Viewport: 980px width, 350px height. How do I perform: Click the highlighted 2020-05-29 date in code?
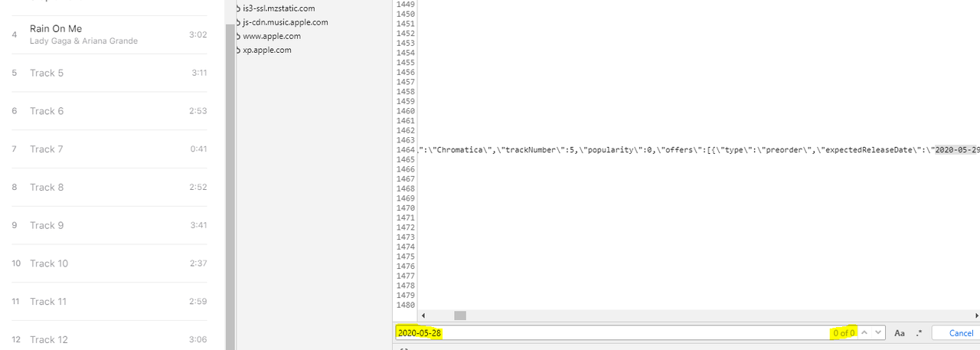[957, 150]
